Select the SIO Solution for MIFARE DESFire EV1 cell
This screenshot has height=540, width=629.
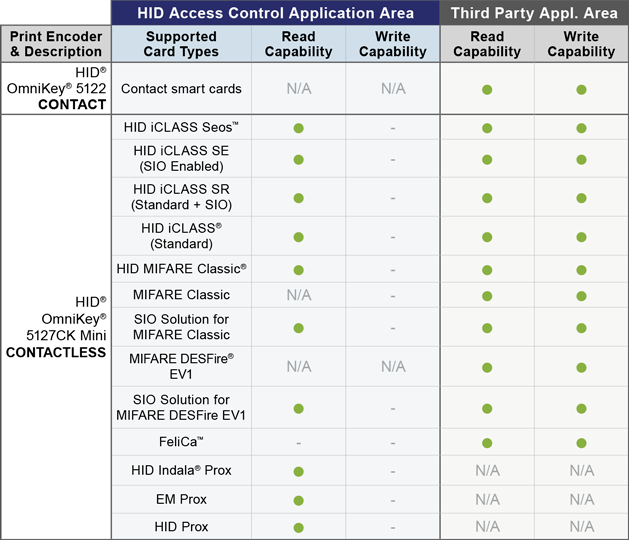pyautogui.click(x=181, y=407)
